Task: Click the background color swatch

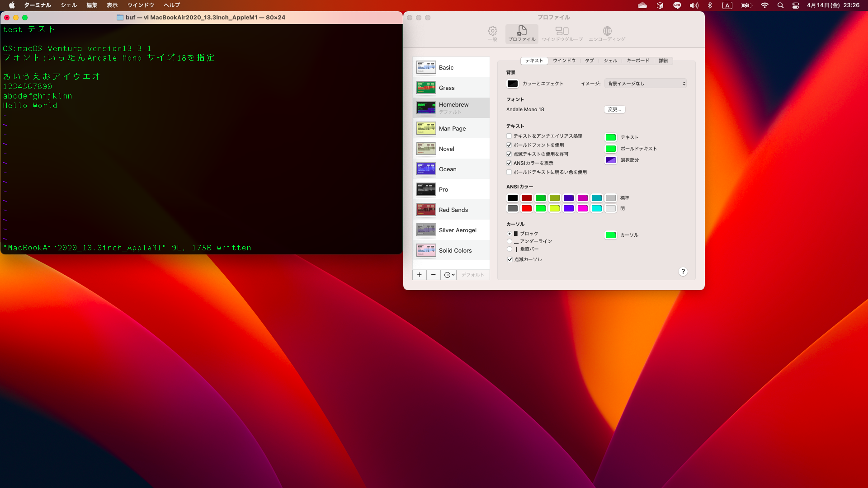Action: (512, 84)
